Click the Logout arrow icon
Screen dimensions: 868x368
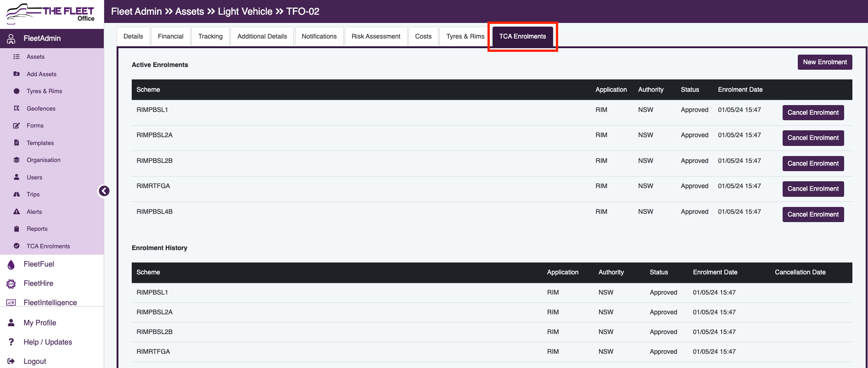(x=11, y=362)
